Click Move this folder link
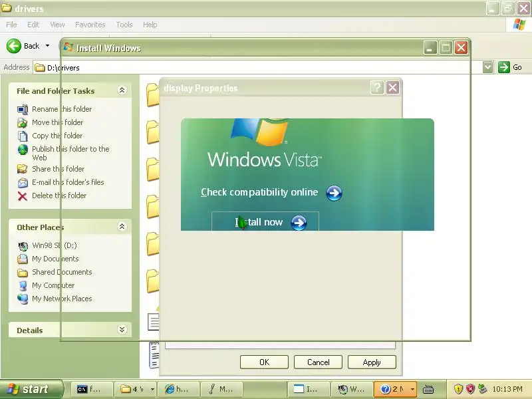The image size is (532, 399). tap(57, 122)
